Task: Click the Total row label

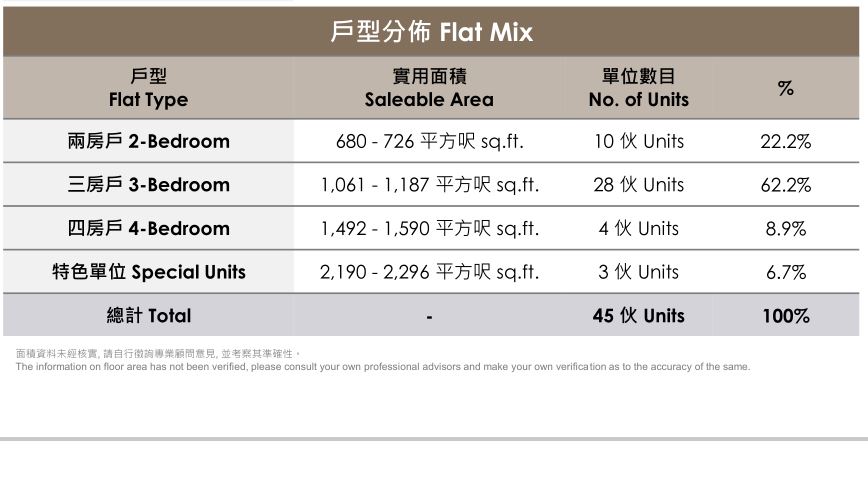Action: click(x=148, y=316)
